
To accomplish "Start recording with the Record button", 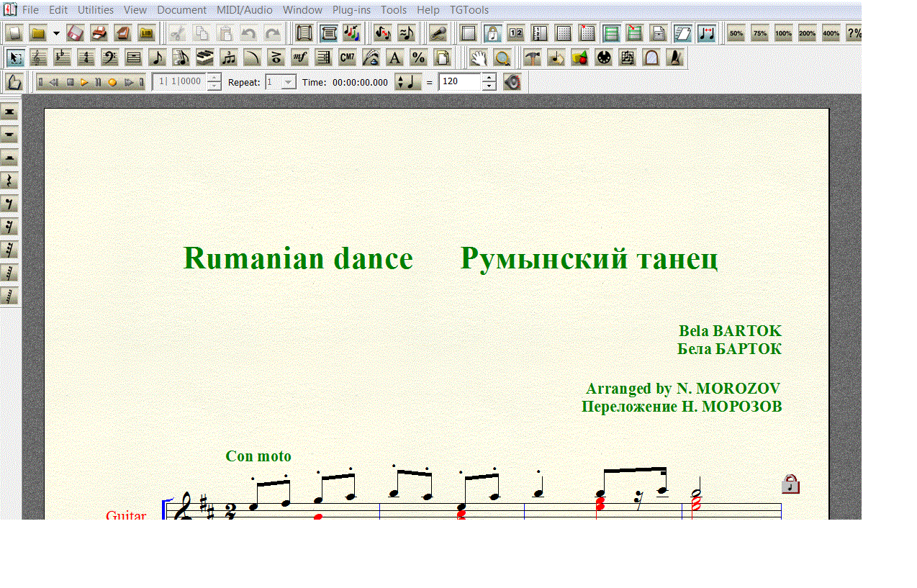I will click(112, 82).
